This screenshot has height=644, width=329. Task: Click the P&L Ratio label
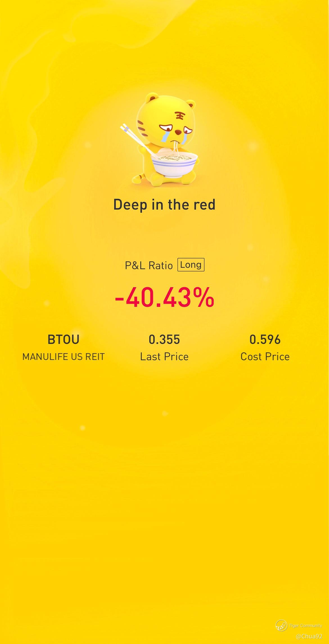tap(149, 265)
